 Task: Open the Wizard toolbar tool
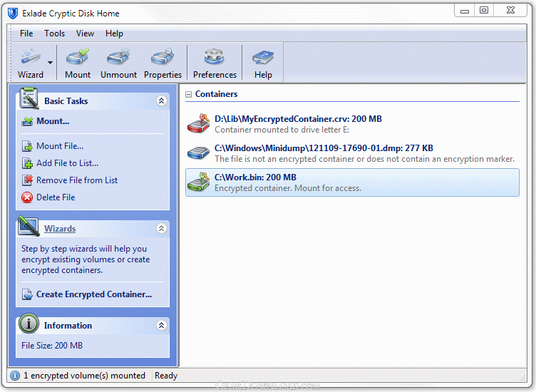(x=31, y=63)
